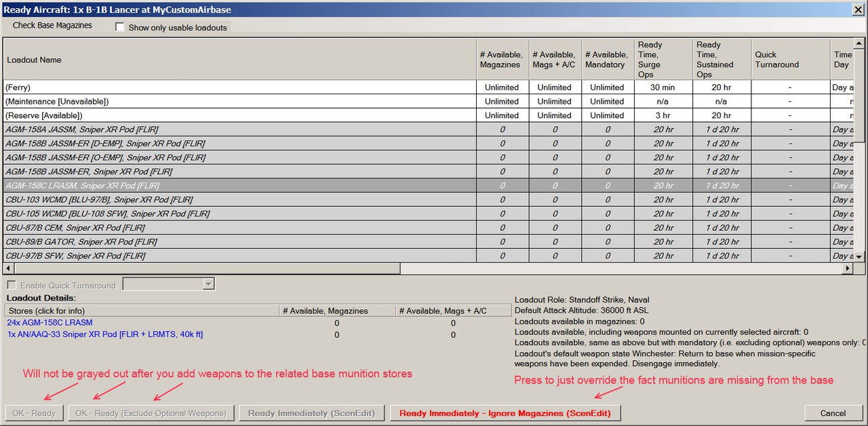Click the 30 min Ferry surge time cell
The image size is (868, 426).
[x=663, y=88]
